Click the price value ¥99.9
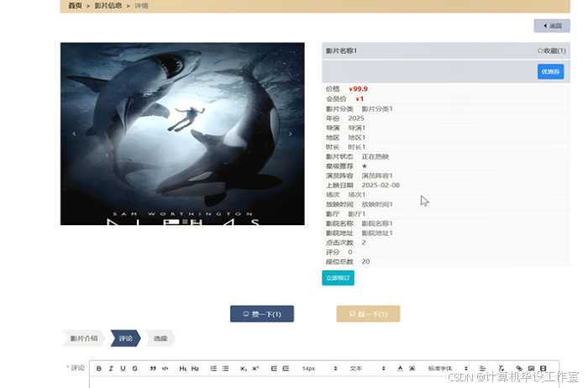Image resolution: width=588 pixels, height=388 pixels. 358,89
